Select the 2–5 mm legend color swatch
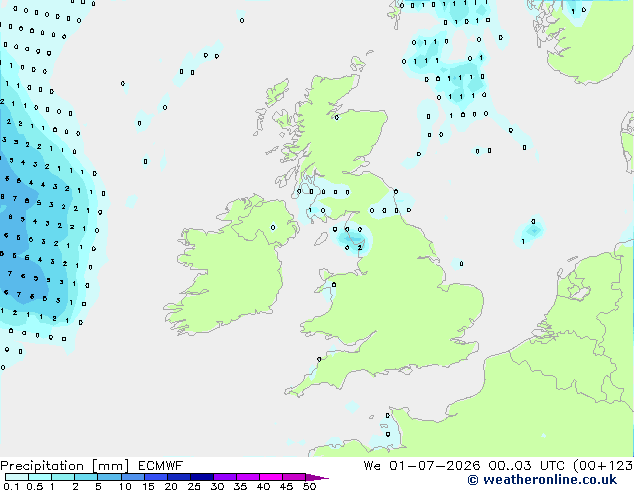The width and height of the screenshot is (634, 490). 86,477
